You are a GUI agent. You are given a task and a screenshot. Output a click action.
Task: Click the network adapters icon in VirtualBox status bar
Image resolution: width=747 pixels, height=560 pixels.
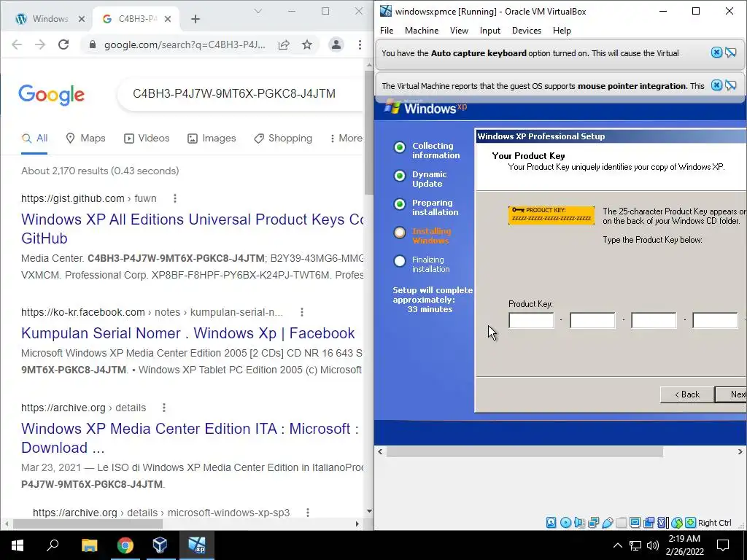[x=594, y=522]
